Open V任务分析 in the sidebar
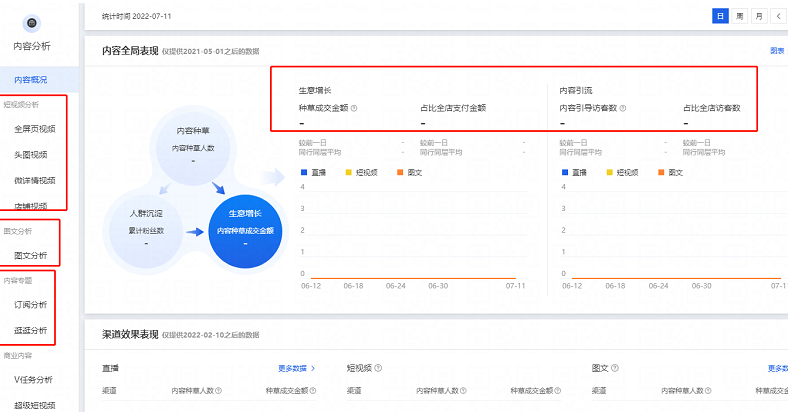Screen dimensions: 798x413 pos(33,379)
